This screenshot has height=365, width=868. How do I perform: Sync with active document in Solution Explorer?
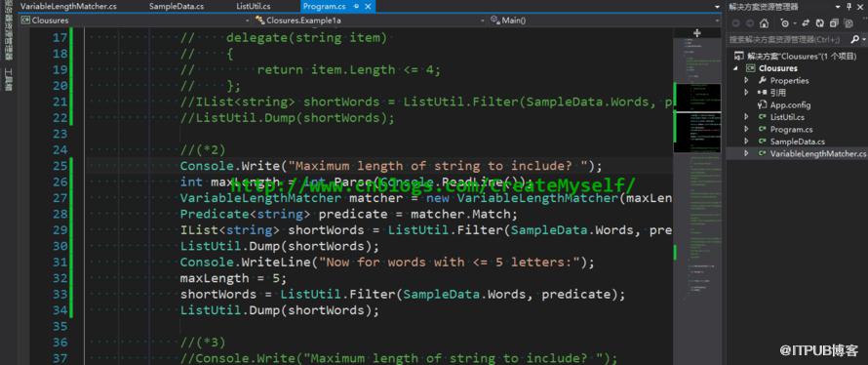click(806, 23)
